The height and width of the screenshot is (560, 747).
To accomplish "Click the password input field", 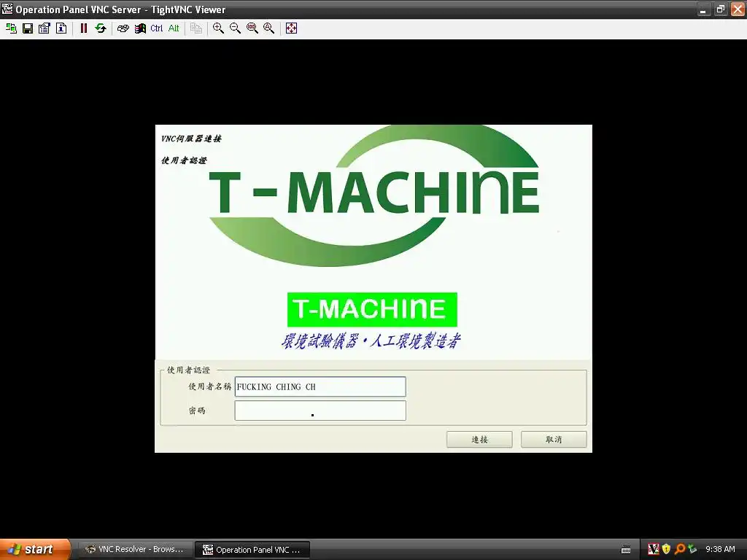I will [x=320, y=411].
